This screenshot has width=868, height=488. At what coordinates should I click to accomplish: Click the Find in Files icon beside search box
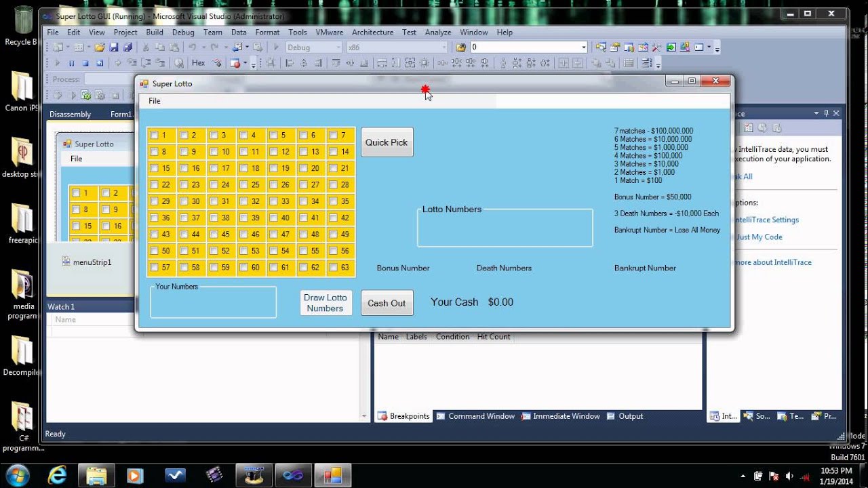[461, 47]
